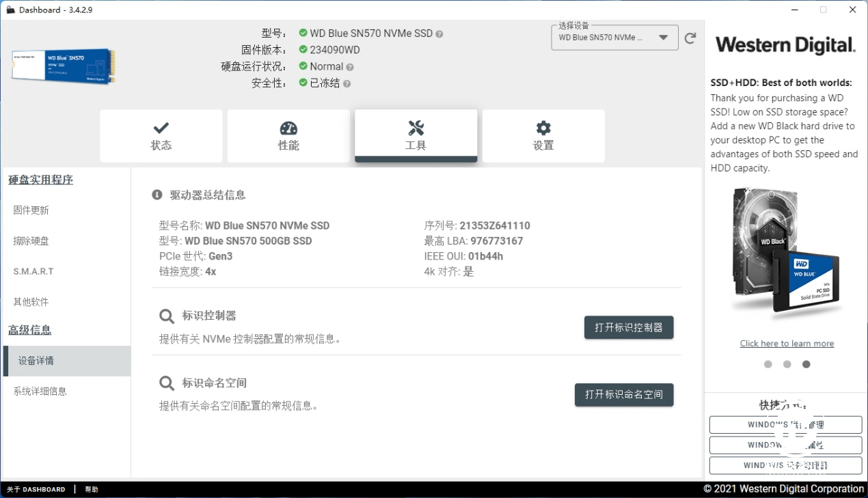The height and width of the screenshot is (498, 868).
Task: Select 系统详细信息 under 高级信息
Action: (42, 391)
